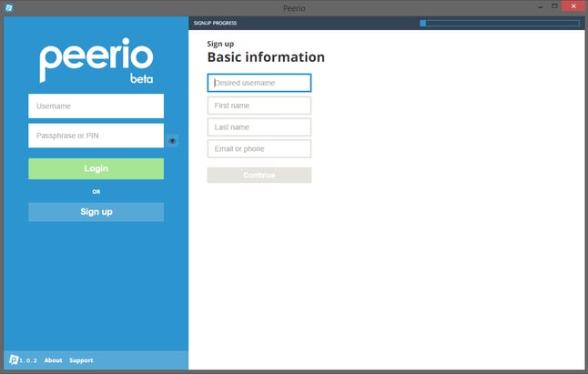Click the Peerio logo icon beside version 1.0.2
The height and width of the screenshot is (374, 588).
tap(14, 359)
